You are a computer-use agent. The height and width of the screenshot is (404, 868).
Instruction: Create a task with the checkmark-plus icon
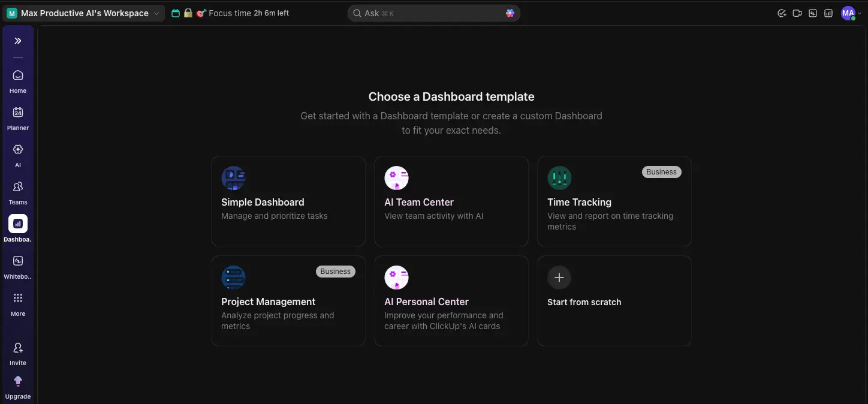pyautogui.click(x=782, y=13)
